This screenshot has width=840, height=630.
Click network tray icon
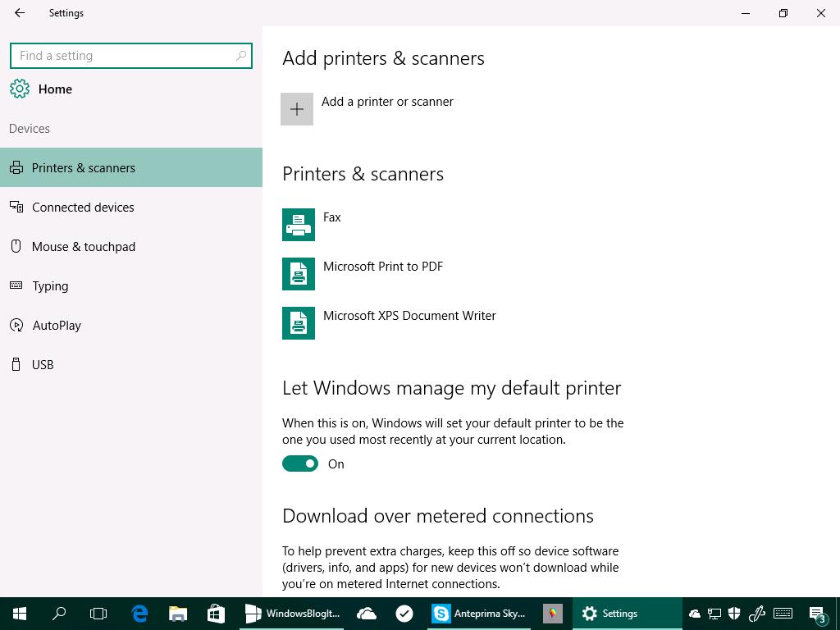coord(714,614)
